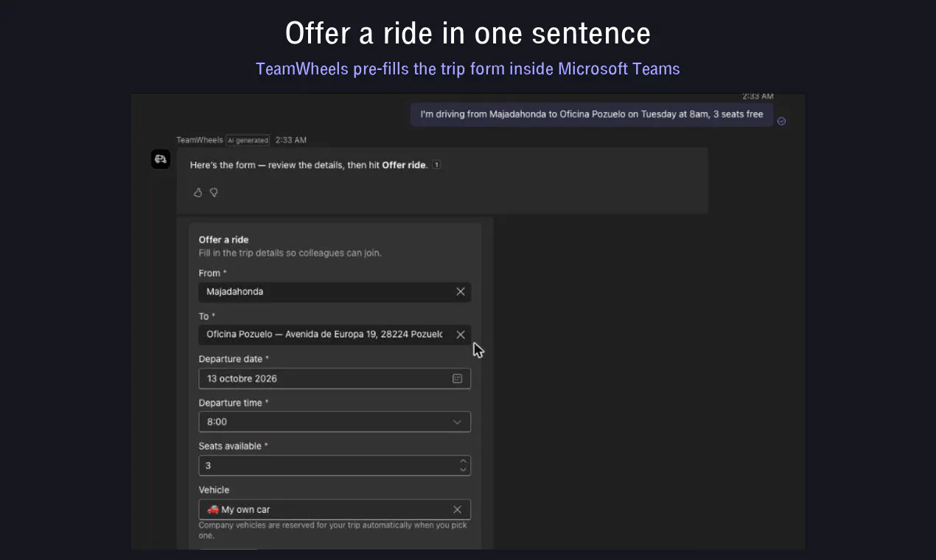The width and height of the screenshot is (936, 560).
Task: Click the TeamWheels sender name
Action: point(200,140)
